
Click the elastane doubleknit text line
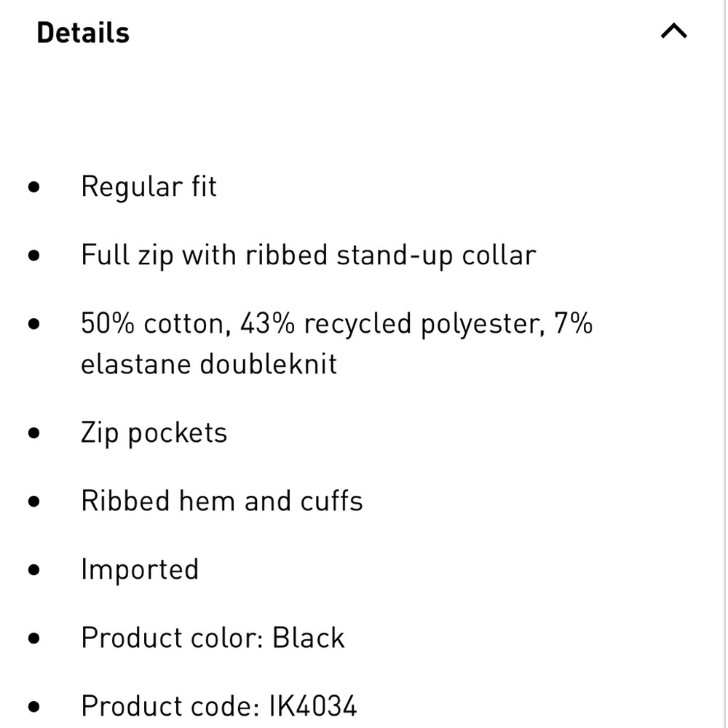(208, 364)
